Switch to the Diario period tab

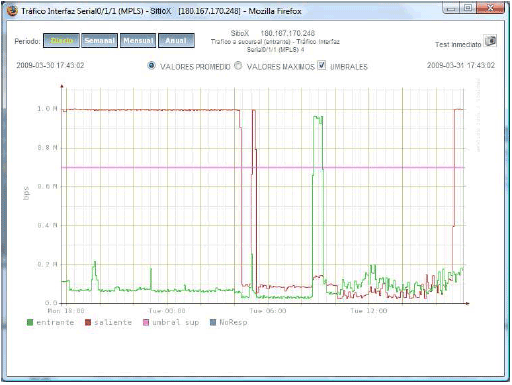(61, 41)
